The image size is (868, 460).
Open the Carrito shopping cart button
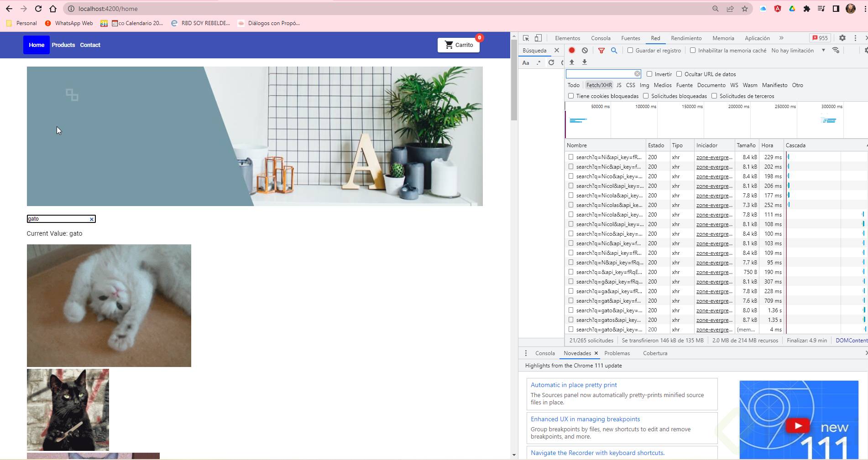pos(459,45)
